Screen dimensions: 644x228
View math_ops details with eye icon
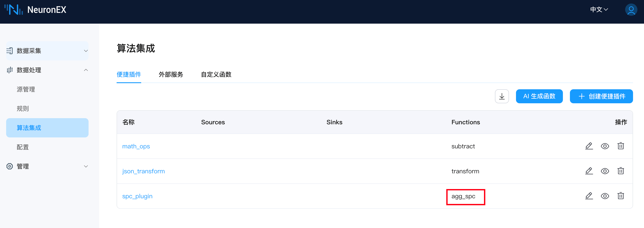click(605, 146)
